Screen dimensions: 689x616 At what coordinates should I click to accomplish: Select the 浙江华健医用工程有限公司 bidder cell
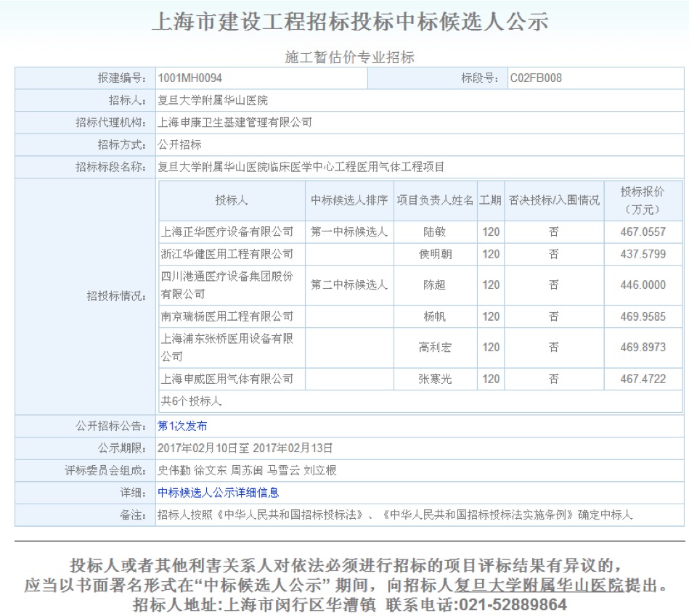(x=227, y=254)
